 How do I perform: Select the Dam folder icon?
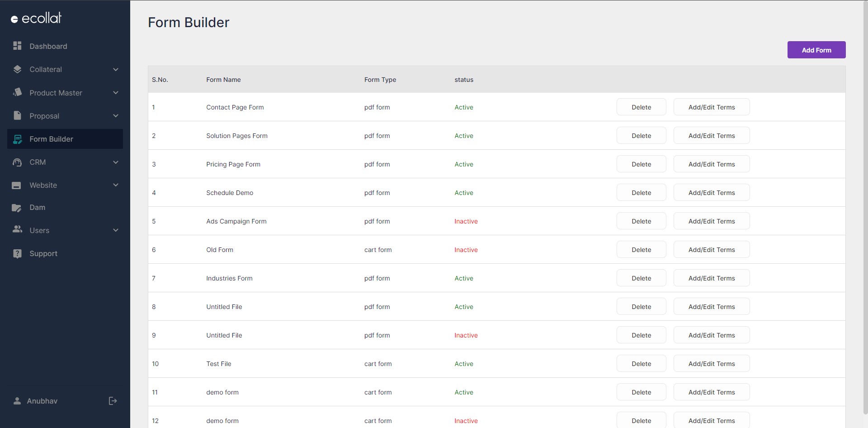coord(17,208)
